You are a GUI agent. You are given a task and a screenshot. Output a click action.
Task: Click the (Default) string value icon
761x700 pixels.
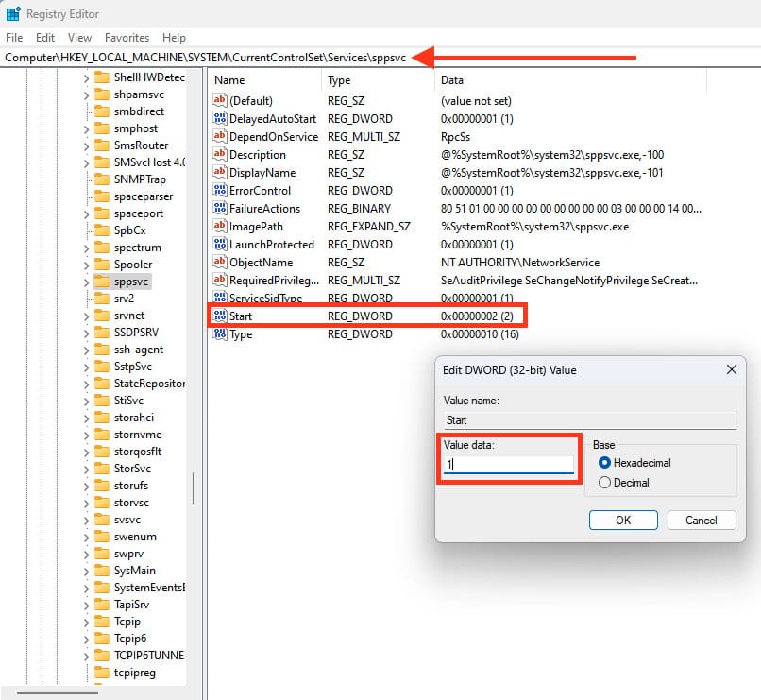pyautogui.click(x=220, y=101)
